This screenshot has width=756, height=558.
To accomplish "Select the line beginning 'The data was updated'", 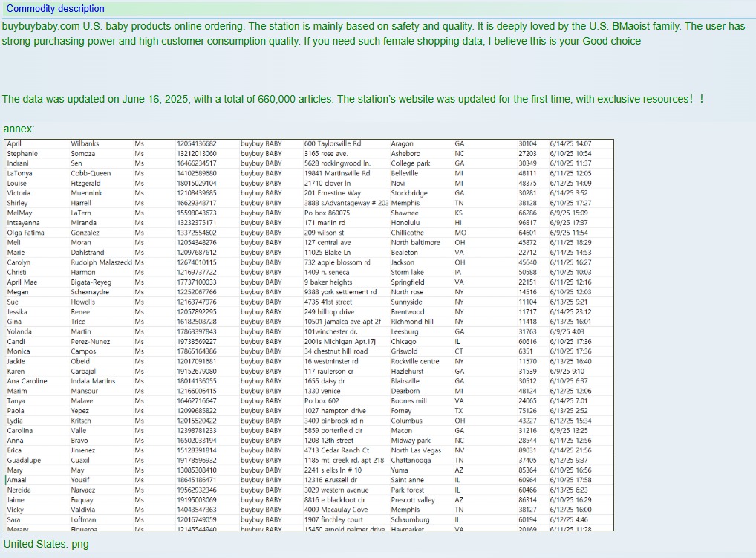I will pos(353,99).
